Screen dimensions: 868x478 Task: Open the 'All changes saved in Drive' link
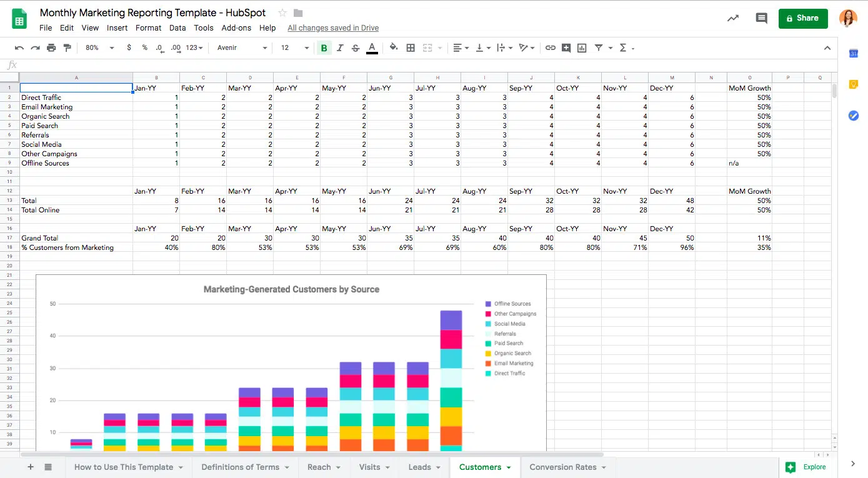[333, 27]
